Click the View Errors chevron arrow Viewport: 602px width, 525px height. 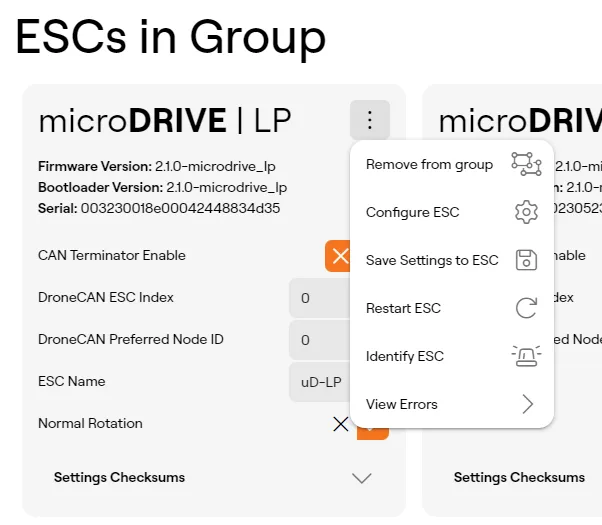[528, 404]
